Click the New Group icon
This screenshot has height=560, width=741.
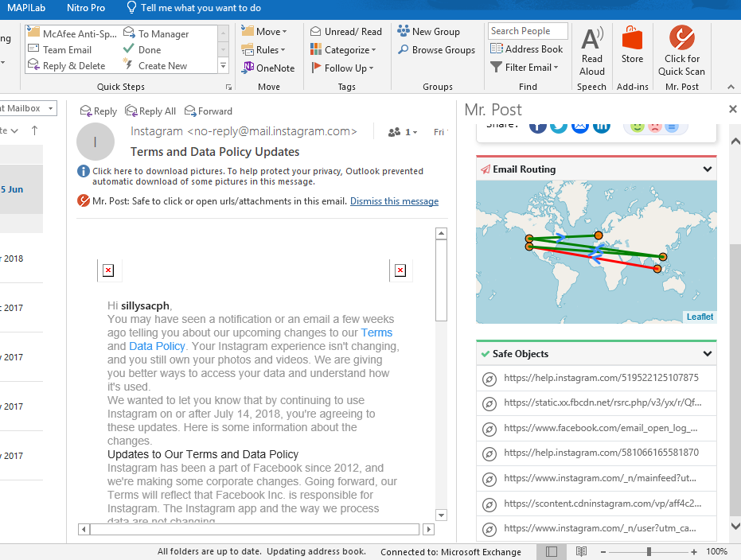click(428, 32)
